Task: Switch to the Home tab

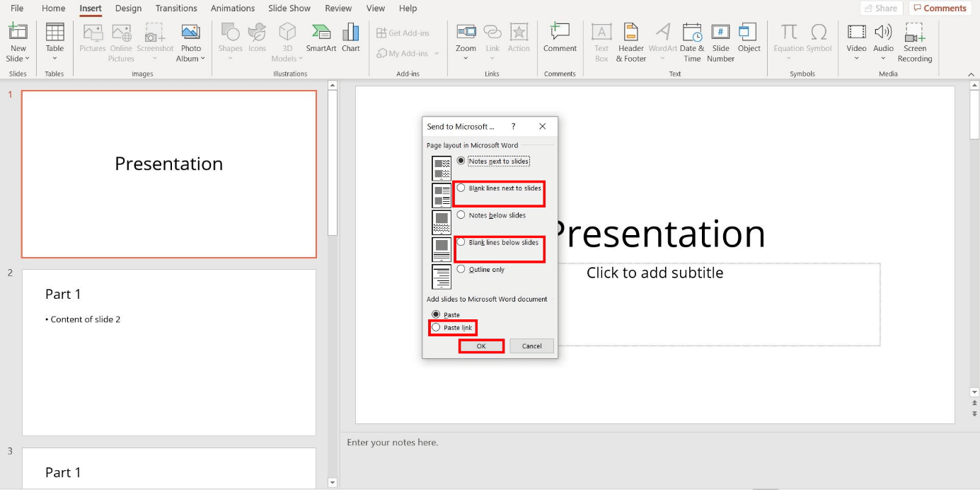Action: [x=54, y=8]
